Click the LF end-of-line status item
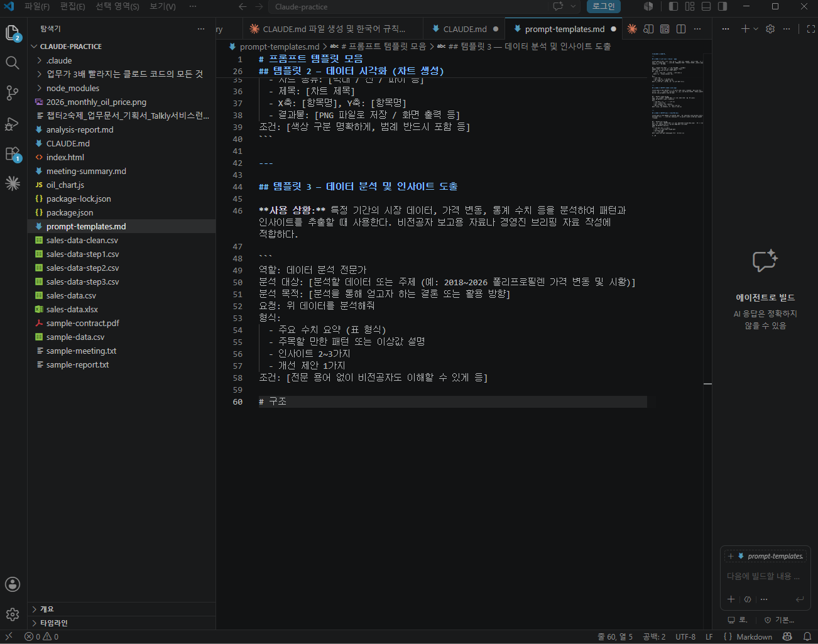Viewport: 818px width, 644px height. pos(709,636)
